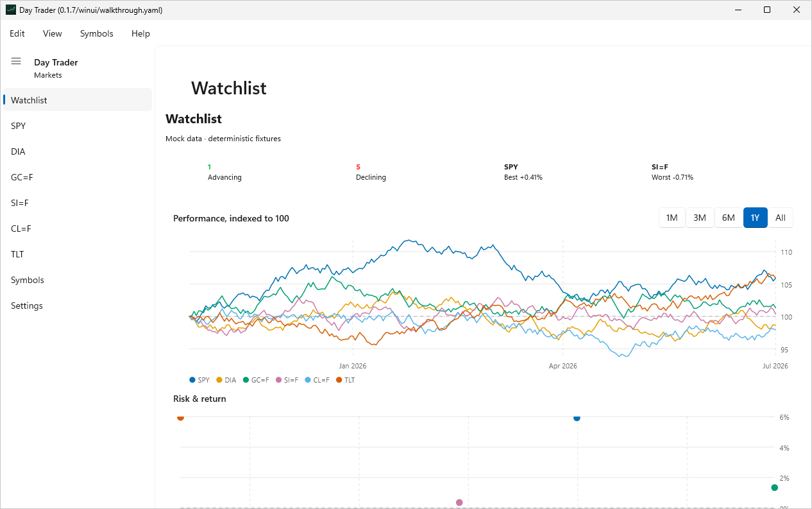Screen dimensions: 812x509
Task: Click 'Performance, indexed to 100' heading
Action: coord(231,218)
